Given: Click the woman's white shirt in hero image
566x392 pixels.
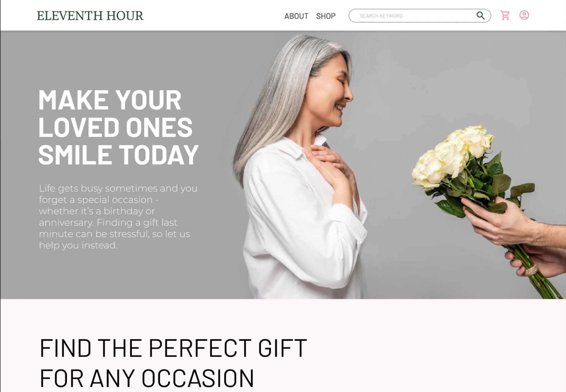Looking at the screenshot, I should (303, 229).
